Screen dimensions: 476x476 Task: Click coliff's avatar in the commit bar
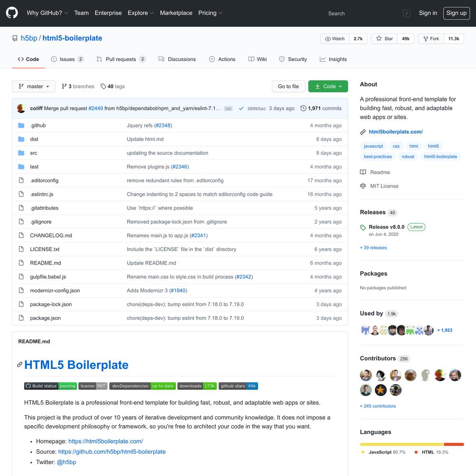[21, 109]
